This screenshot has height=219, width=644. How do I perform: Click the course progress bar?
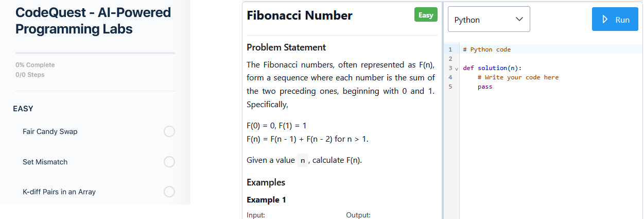click(95, 53)
